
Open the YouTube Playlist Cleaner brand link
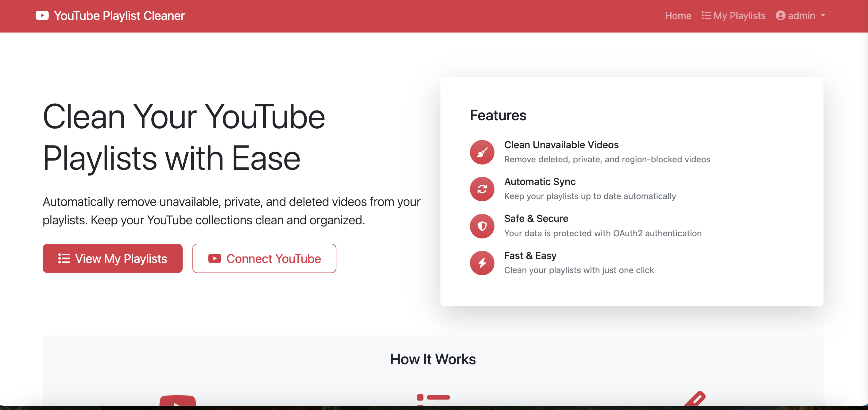click(x=110, y=15)
